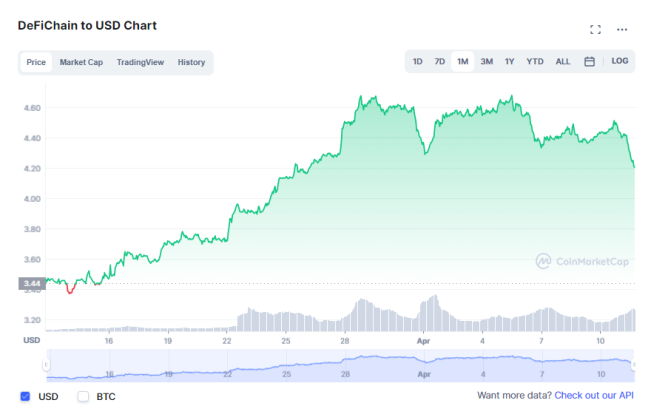This screenshot has width=651, height=420.
Task: Open the calendar date range picker
Action: [x=590, y=61]
